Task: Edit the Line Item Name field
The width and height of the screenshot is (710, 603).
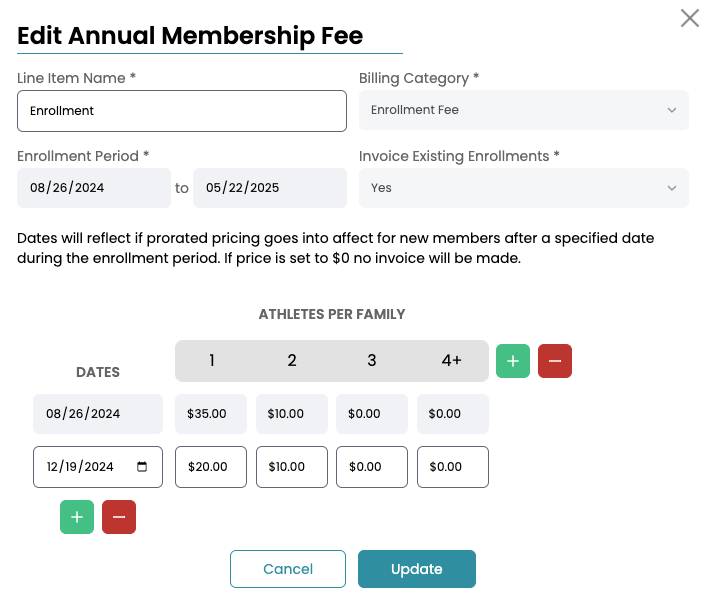Action: point(182,111)
